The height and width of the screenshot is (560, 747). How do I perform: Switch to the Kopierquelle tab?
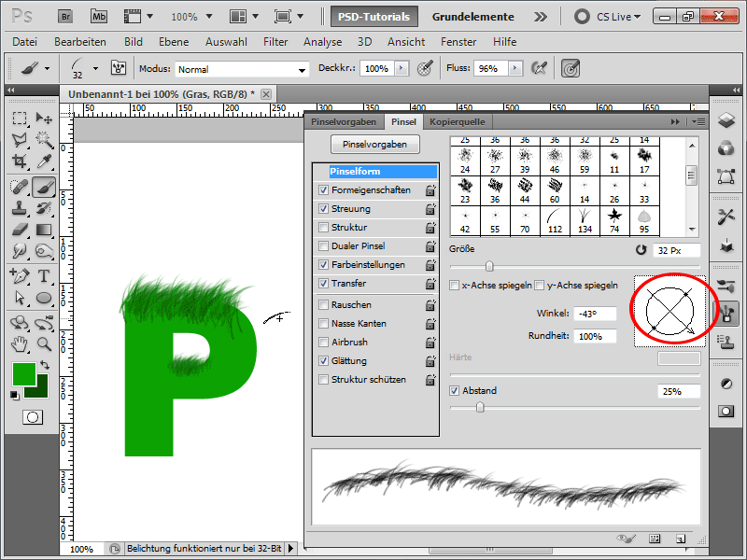[x=458, y=122]
